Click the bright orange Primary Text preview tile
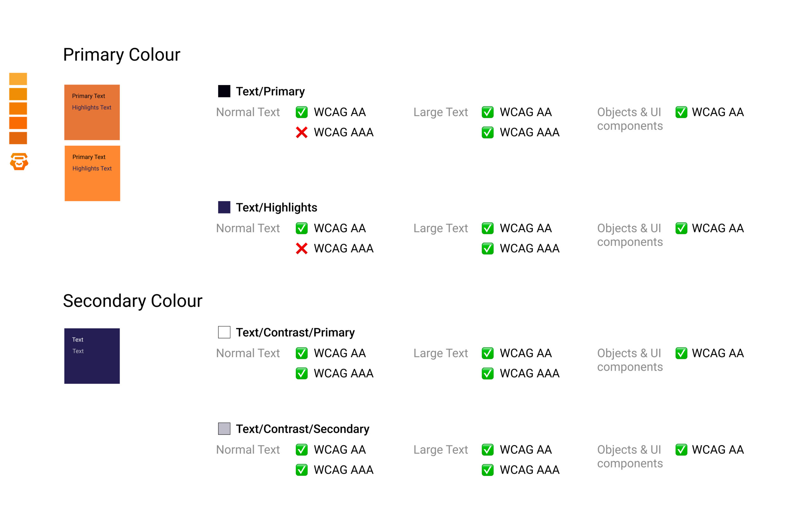 coord(92,173)
